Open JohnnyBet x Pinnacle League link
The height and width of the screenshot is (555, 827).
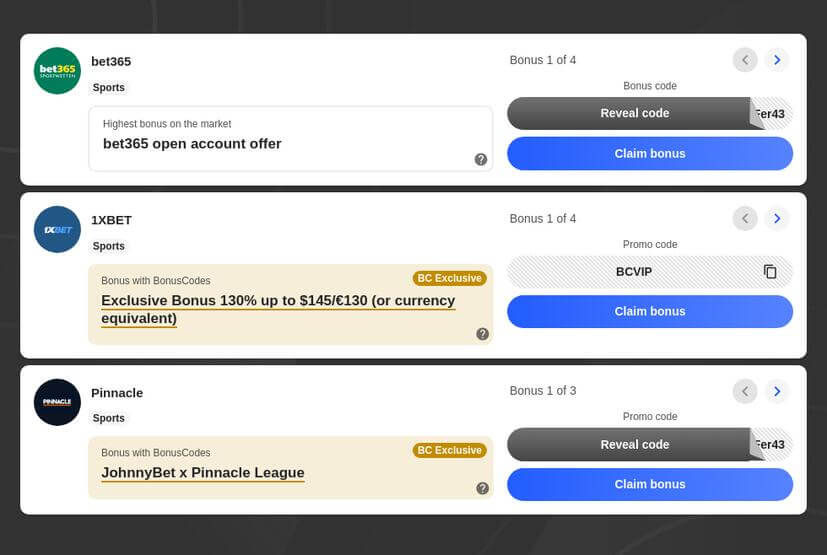[x=203, y=473]
